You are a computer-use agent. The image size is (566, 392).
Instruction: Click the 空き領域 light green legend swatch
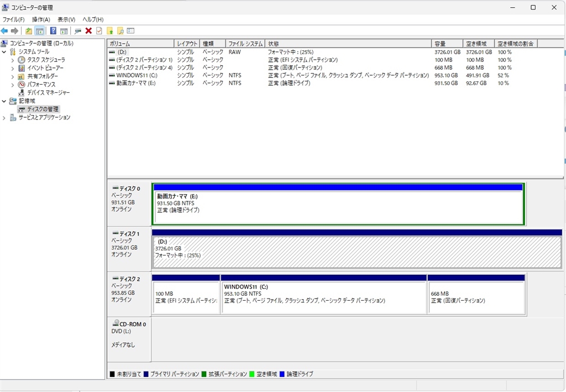click(252, 374)
